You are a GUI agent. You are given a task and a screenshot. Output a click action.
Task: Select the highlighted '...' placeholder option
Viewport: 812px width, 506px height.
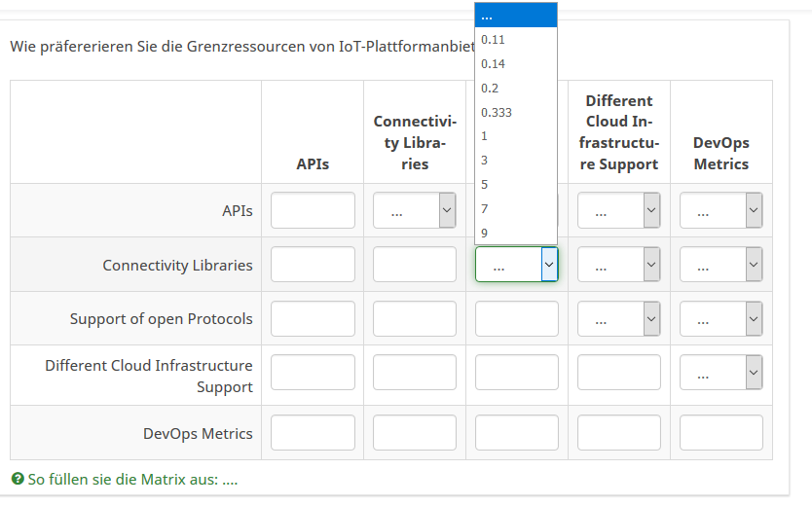(x=515, y=16)
